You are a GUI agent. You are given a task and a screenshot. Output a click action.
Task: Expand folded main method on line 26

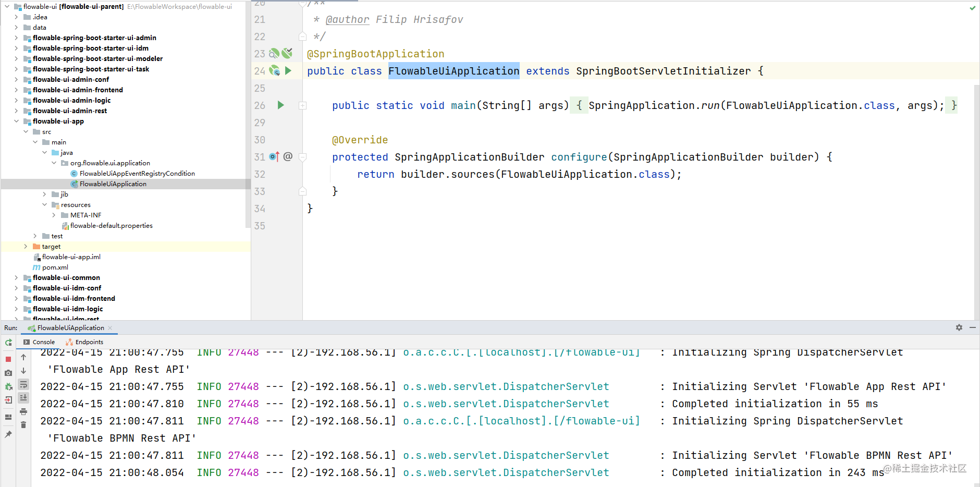pos(302,105)
